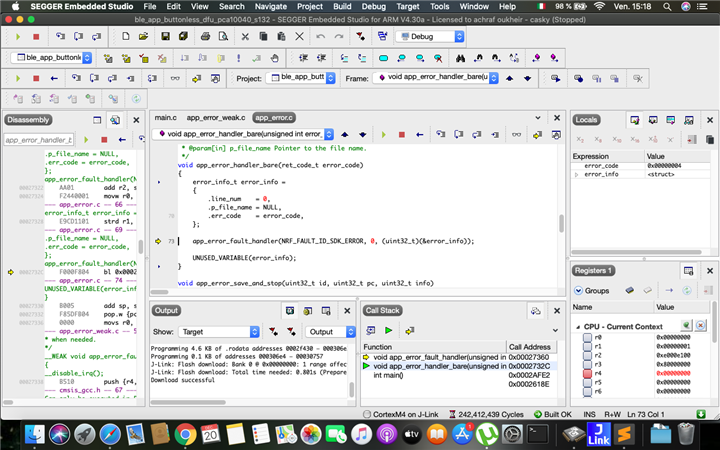The width and height of the screenshot is (720, 450).
Task: Click the green Go icon in the Disassembly panel
Action: point(86,140)
